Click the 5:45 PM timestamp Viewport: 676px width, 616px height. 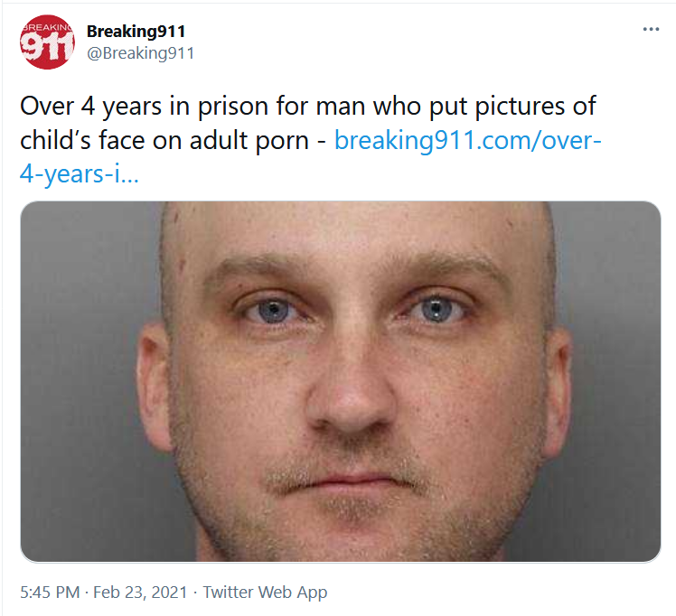[x=50, y=593]
